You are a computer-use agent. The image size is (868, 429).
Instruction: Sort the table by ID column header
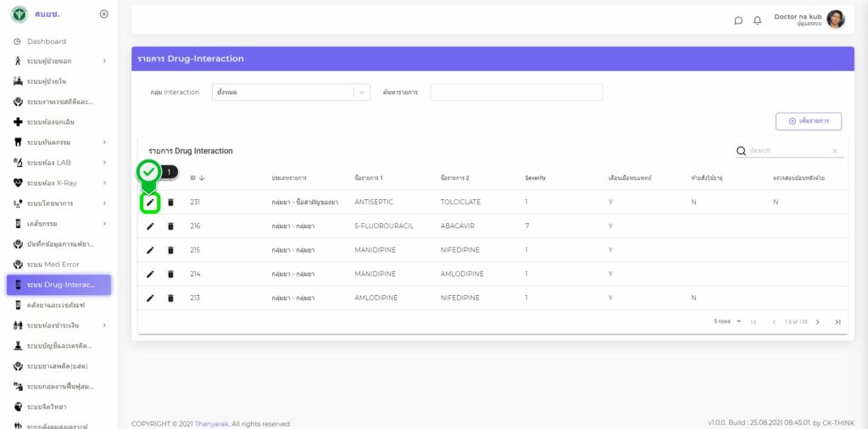point(198,178)
